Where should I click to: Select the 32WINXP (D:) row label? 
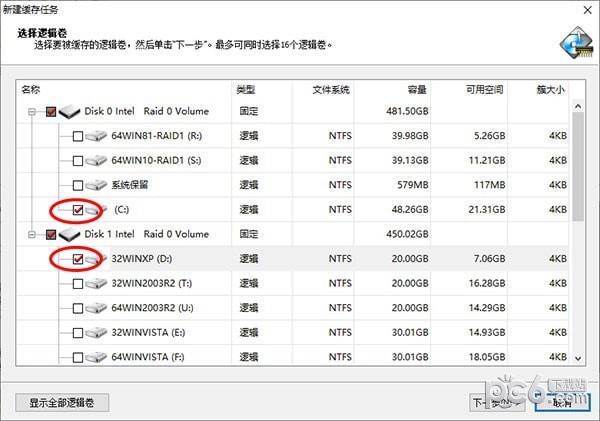pos(142,259)
